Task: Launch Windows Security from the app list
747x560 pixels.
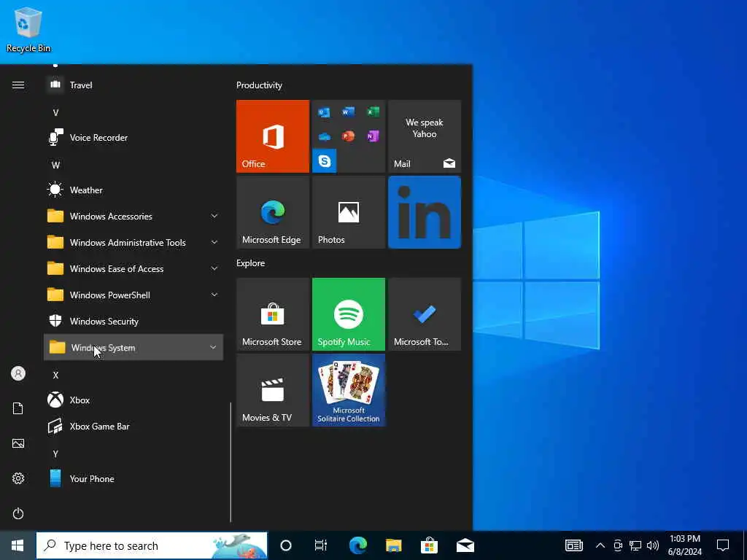Action: pyautogui.click(x=133, y=322)
